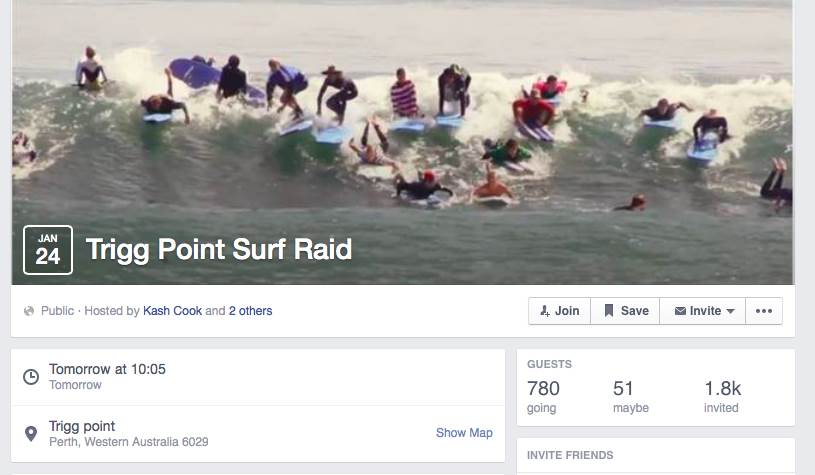815x475 pixels.
Task: Open the Invite dropdown
Action: click(704, 311)
